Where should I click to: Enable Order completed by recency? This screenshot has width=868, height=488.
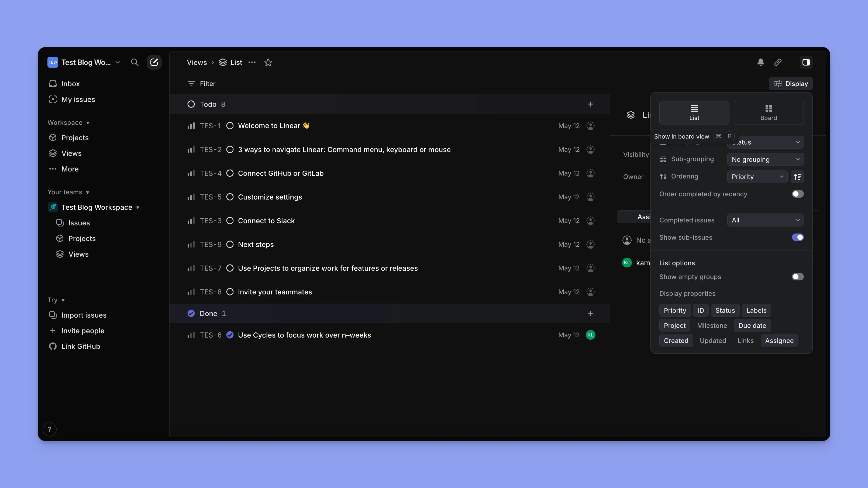797,194
